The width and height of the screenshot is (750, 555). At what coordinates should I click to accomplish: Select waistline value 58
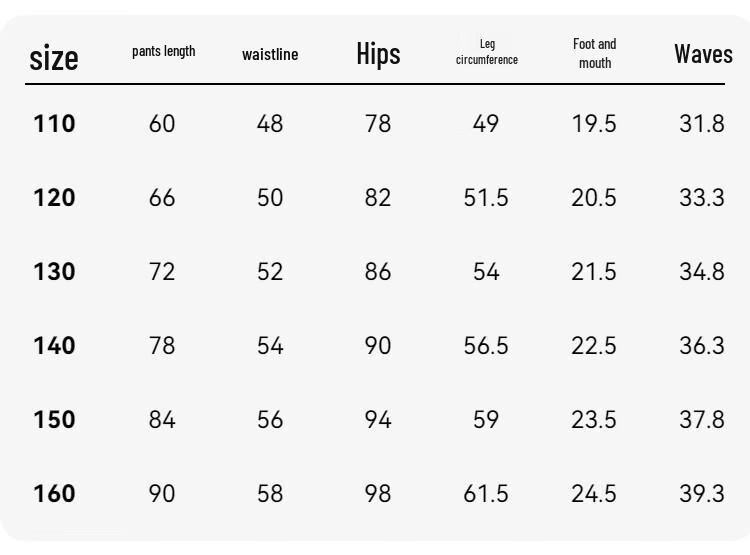coord(270,494)
